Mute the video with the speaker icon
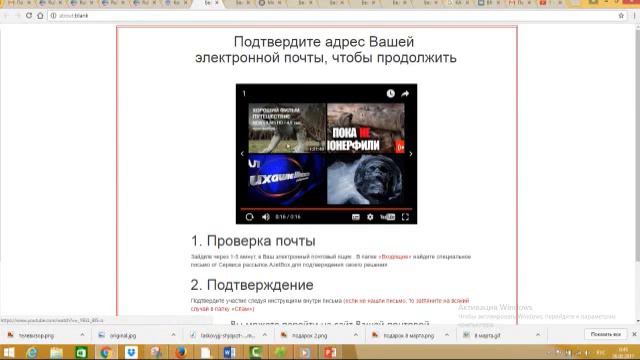 pyautogui.click(x=266, y=217)
